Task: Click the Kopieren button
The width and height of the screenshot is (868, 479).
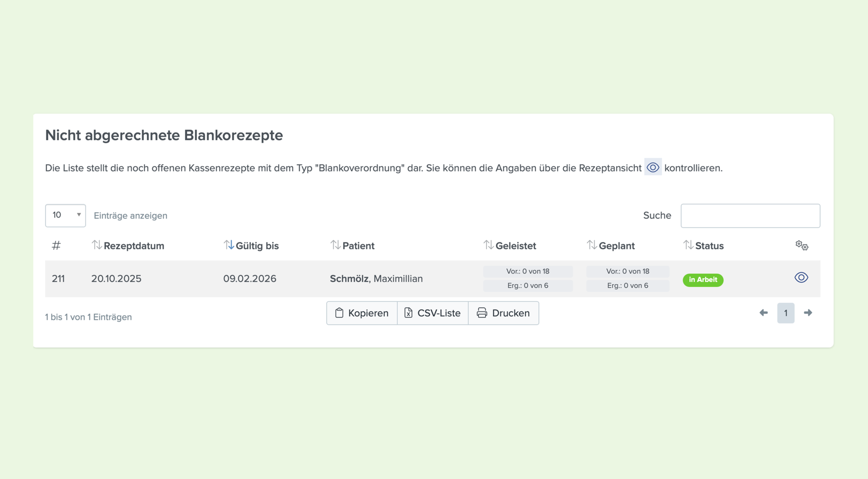Action: point(362,313)
